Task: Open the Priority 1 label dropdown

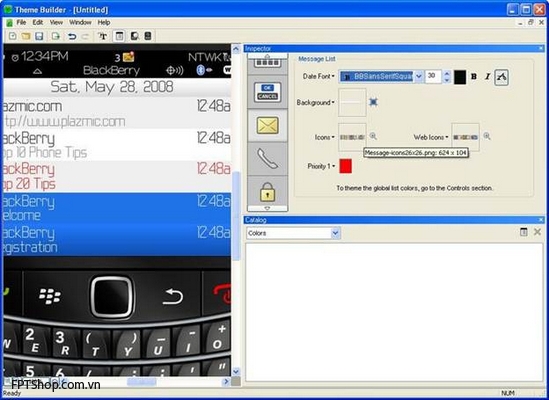Action: pyautogui.click(x=321, y=166)
